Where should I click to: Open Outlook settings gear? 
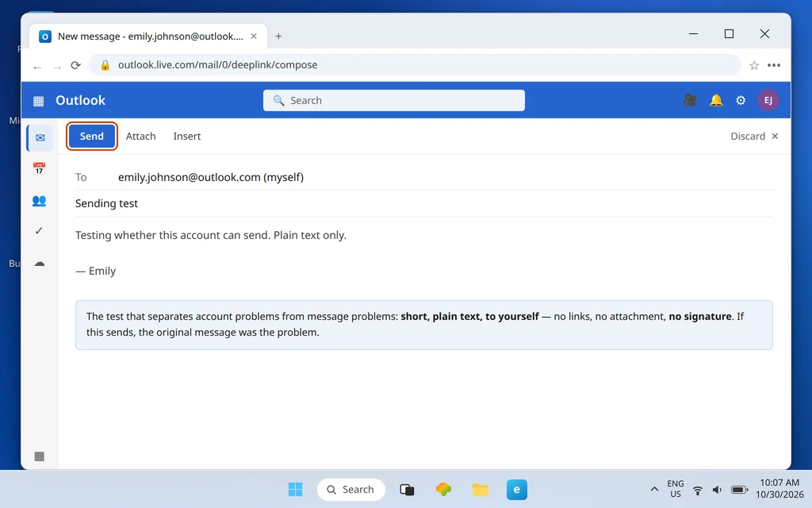741,100
